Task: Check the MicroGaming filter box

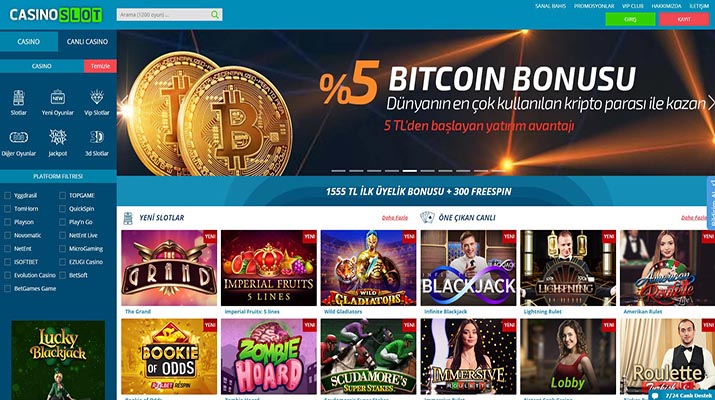Action: pos(62,249)
